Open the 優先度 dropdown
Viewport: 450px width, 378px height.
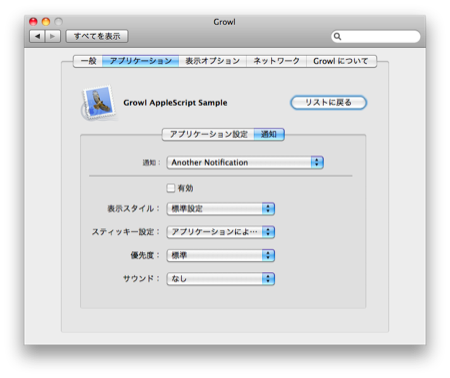coord(221,255)
